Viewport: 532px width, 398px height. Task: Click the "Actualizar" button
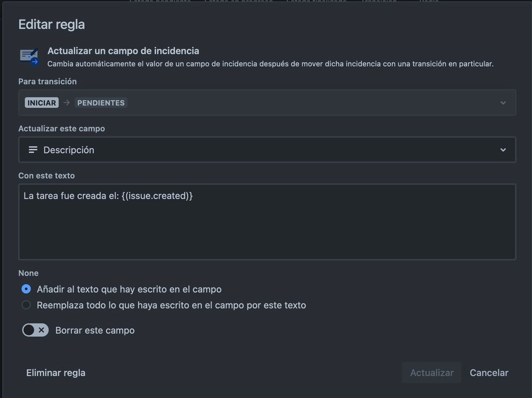(431, 372)
